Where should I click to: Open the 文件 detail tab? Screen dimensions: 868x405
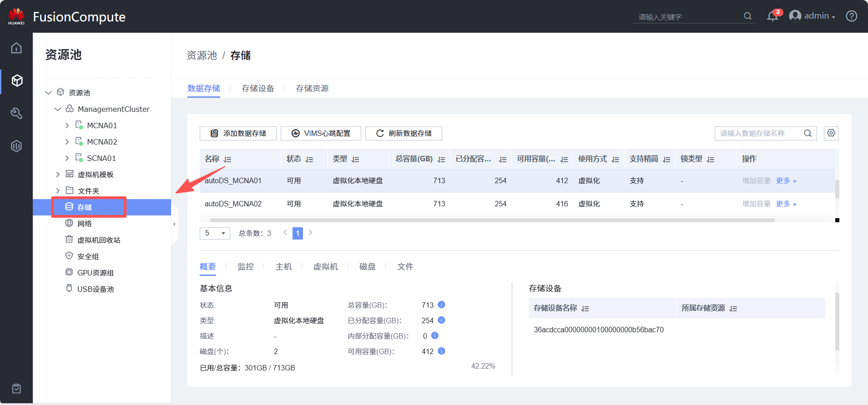pyautogui.click(x=405, y=266)
